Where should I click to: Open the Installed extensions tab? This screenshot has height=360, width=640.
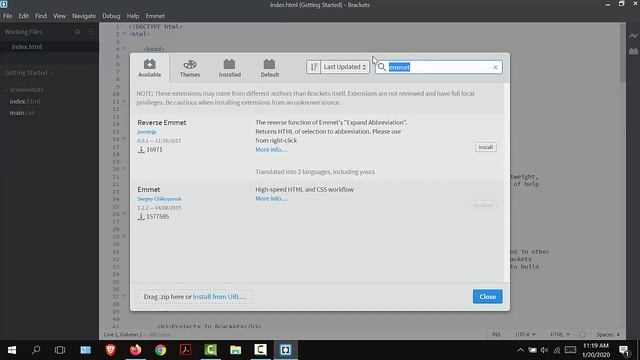tap(230, 68)
